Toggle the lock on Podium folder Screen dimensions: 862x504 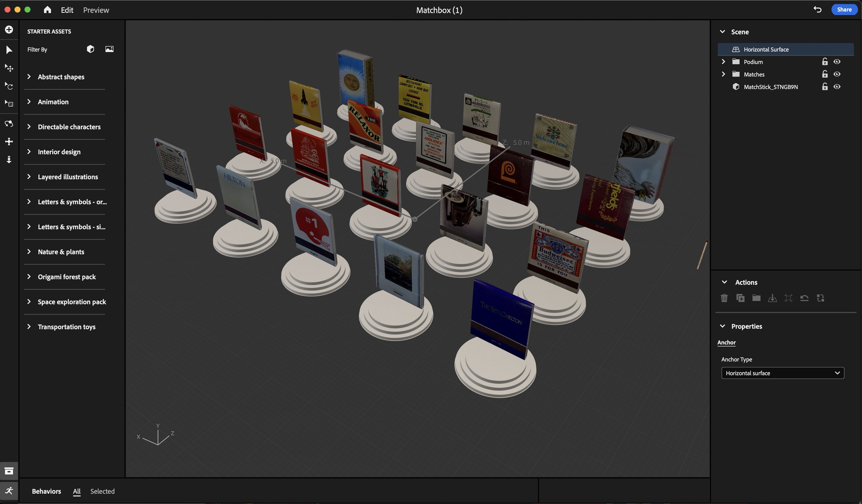tap(825, 62)
